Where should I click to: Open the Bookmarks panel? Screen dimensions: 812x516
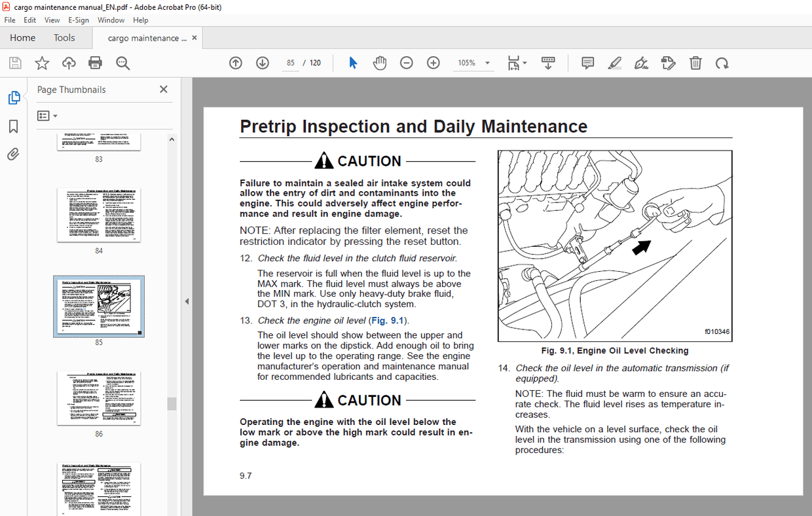tap(13, 126)
